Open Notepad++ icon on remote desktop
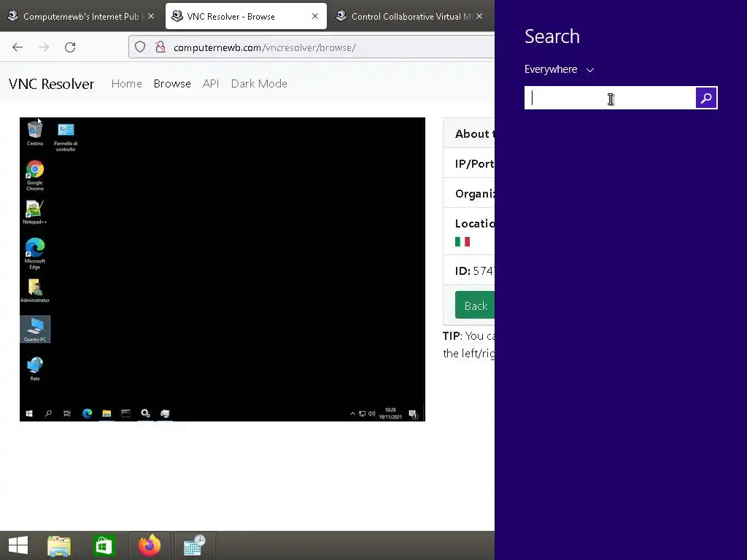747x560 pixels. click(x=35, y=212)
